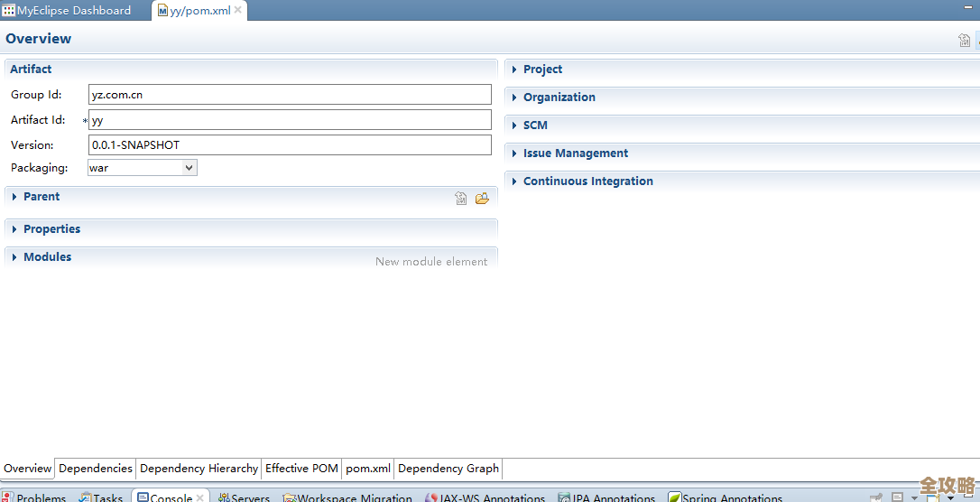Open the Workspace Migration view icon
Viewport: 980px width, 502px height.
tap(289, 497)
